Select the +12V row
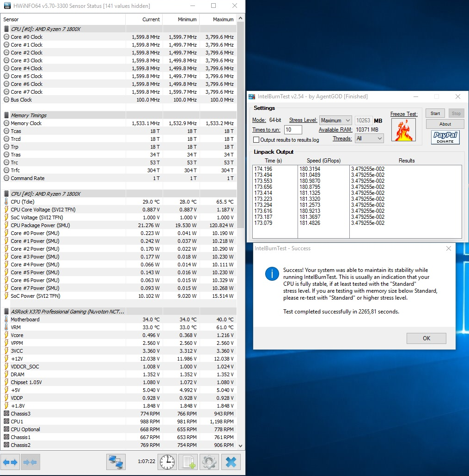This screenshot has height=476, width=469. (119, 359)
